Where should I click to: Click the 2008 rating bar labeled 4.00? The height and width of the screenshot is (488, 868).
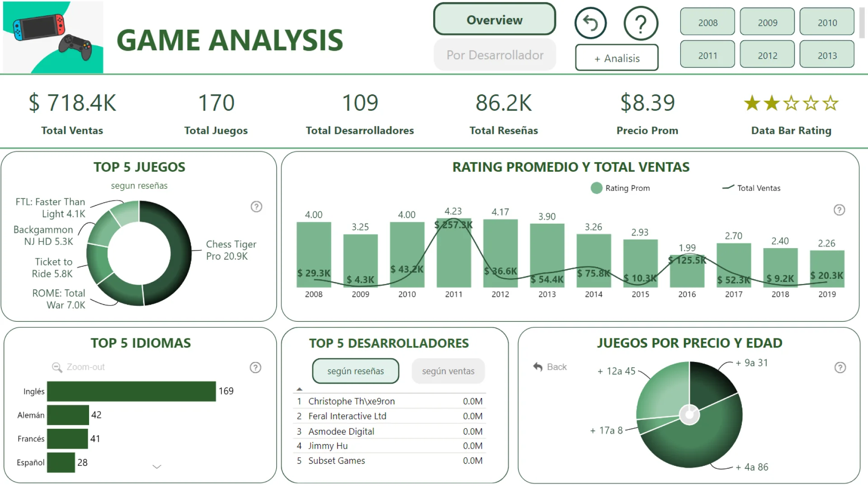[x=314, y=255]
